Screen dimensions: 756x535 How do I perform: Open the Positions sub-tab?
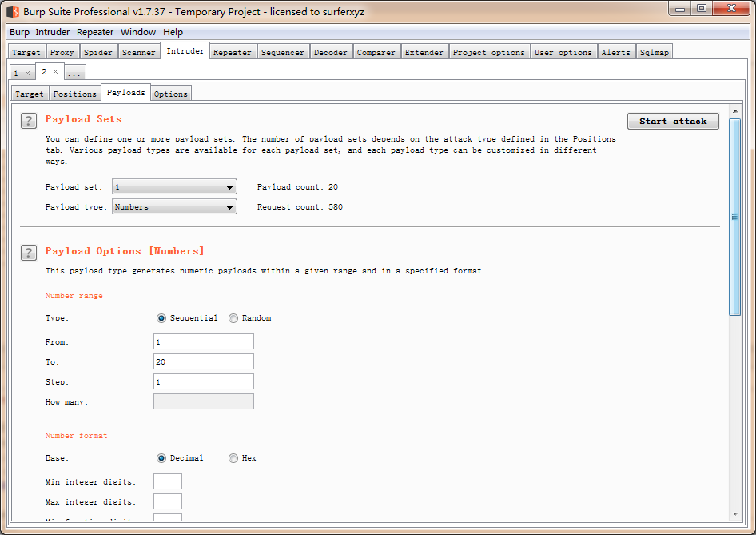(75, 94)
